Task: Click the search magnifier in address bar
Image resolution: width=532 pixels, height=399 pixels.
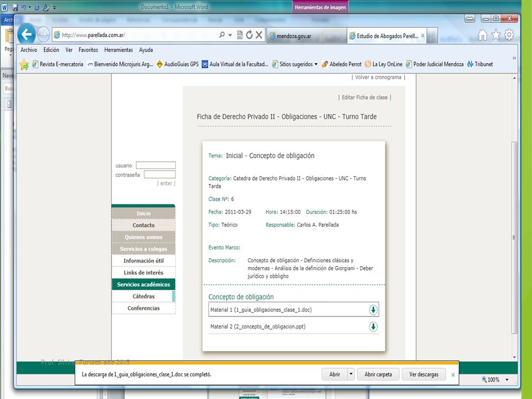Action: 222,34
